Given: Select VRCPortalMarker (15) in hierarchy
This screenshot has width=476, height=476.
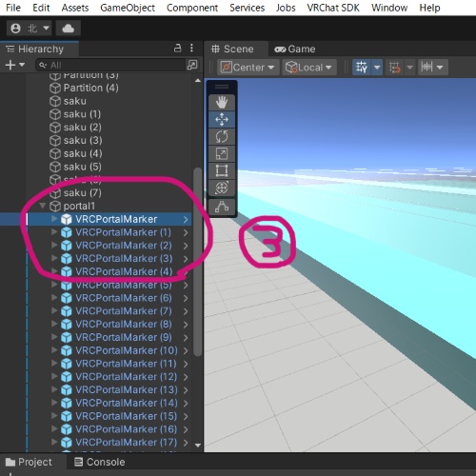Looking at the screenshot, I should 126,416.
